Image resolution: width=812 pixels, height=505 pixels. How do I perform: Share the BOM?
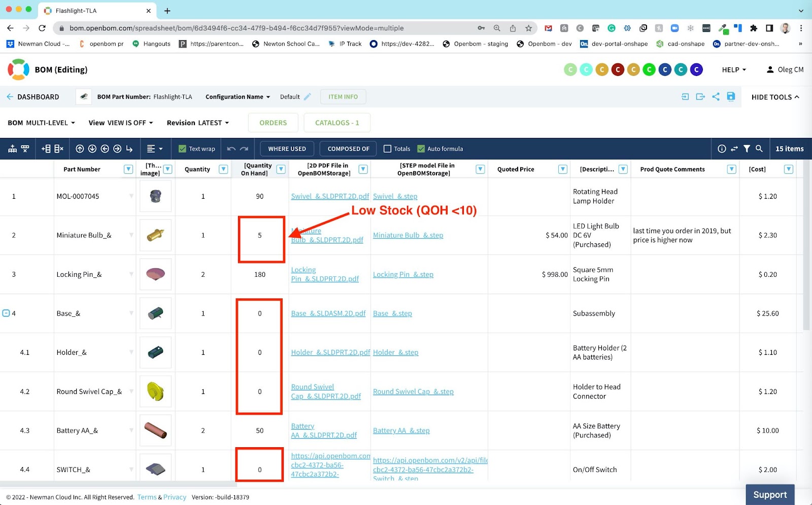(716, 97)
